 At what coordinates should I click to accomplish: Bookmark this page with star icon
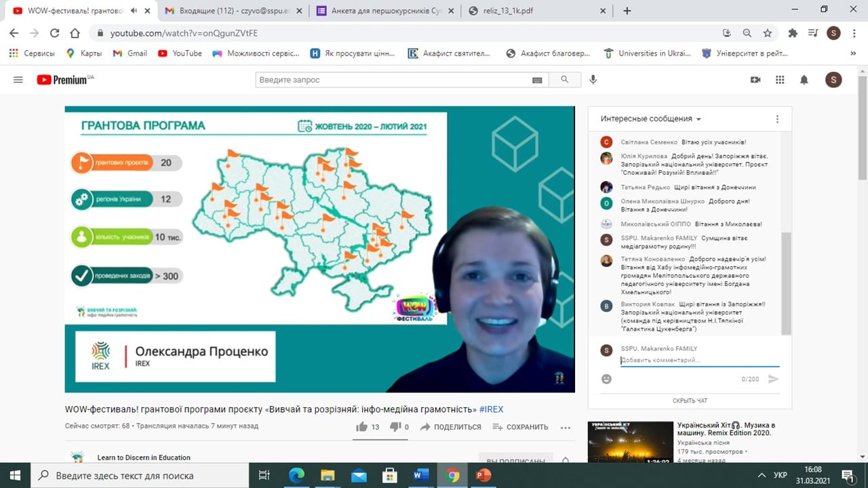point(767,33)
